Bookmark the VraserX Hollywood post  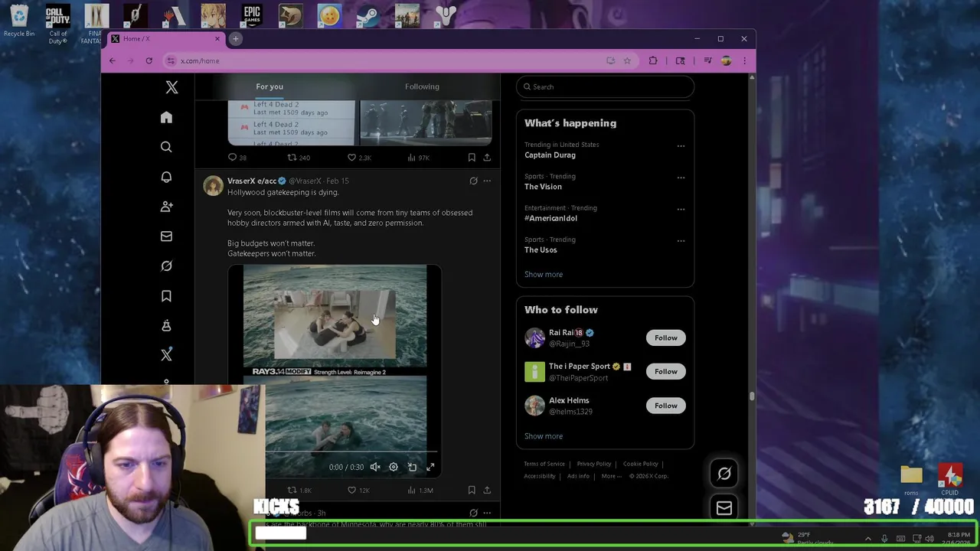[x=472, y=490]
